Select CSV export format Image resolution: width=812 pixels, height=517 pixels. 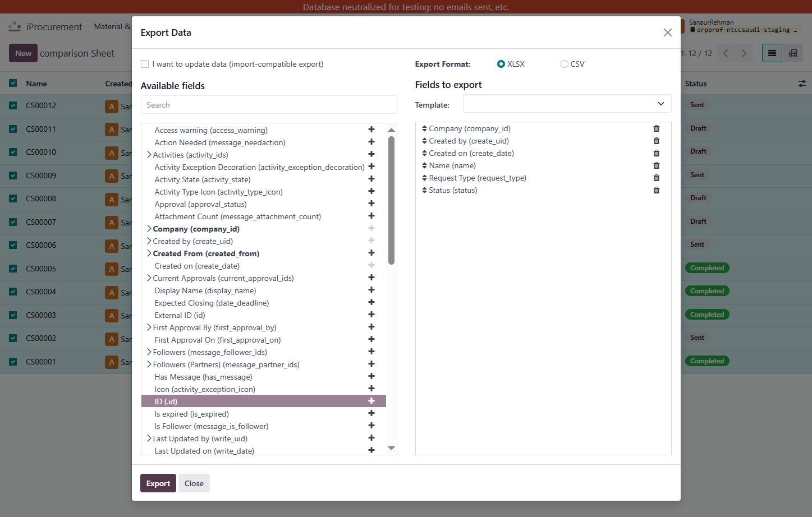point(565,64)
